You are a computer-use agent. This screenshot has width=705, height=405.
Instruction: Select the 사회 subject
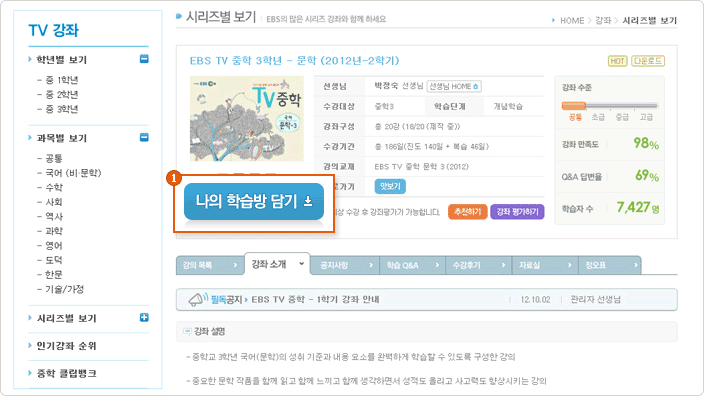coord(54,202)
